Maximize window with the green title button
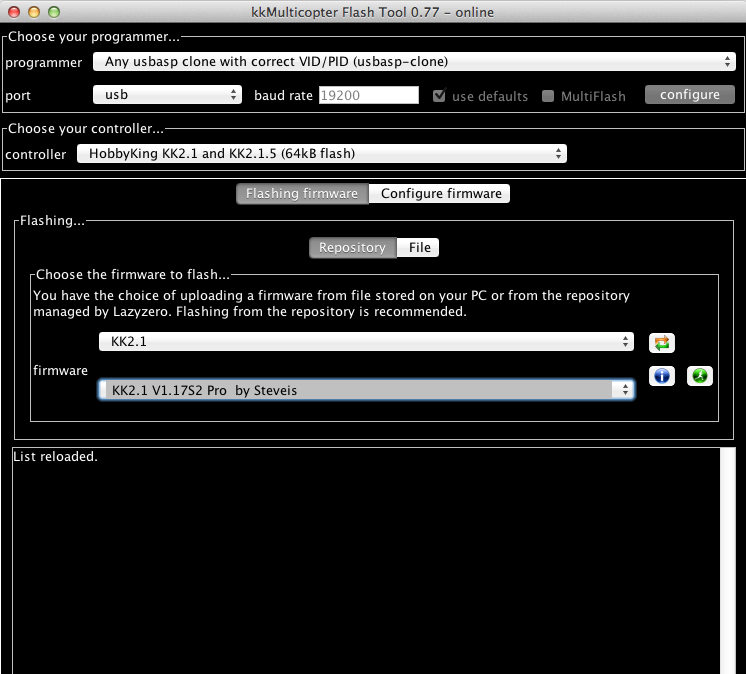Screen dimensions: 746x674 (x=54, y=12)
